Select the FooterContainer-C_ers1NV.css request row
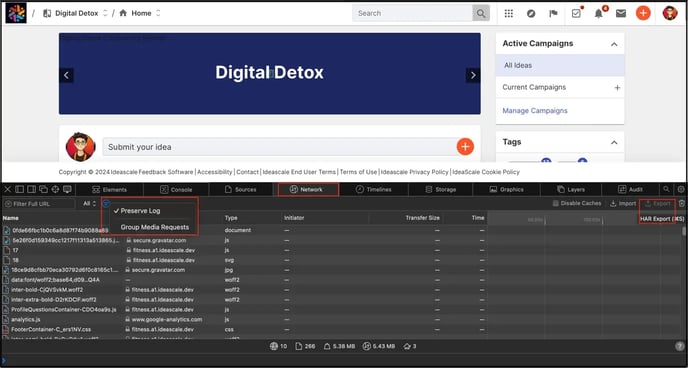The image size is (688, 368). pyautogui.click(x=244, y=329)
